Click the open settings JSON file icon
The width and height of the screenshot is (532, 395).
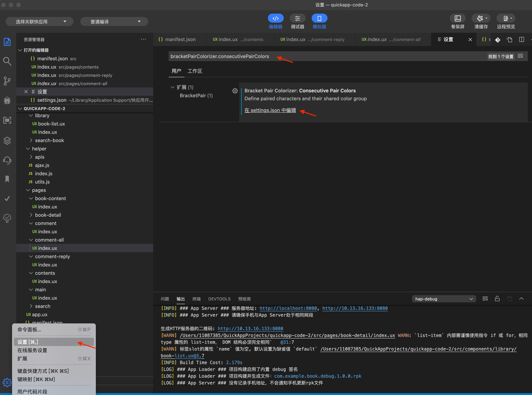click(510, 40)
